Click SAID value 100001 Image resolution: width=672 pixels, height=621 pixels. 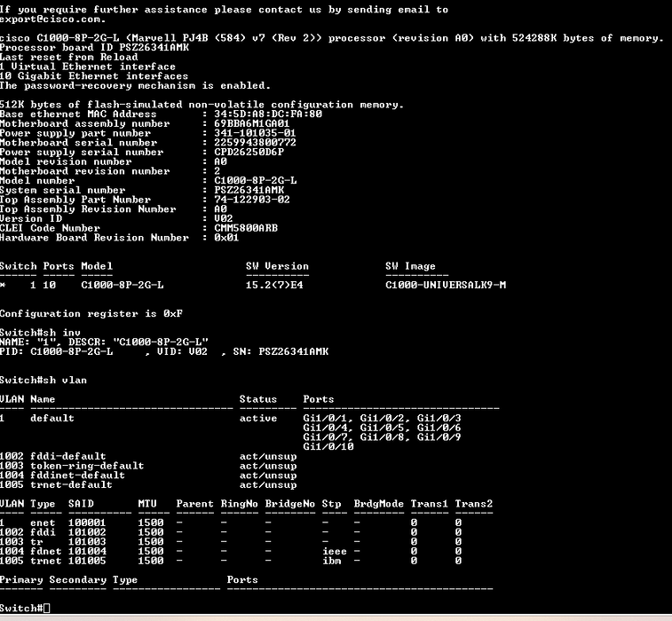coord(87,523)
